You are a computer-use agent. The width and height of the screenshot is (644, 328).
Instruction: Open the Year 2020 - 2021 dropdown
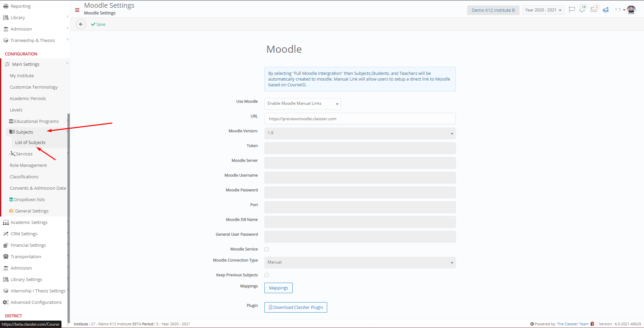tap(543, 10)
